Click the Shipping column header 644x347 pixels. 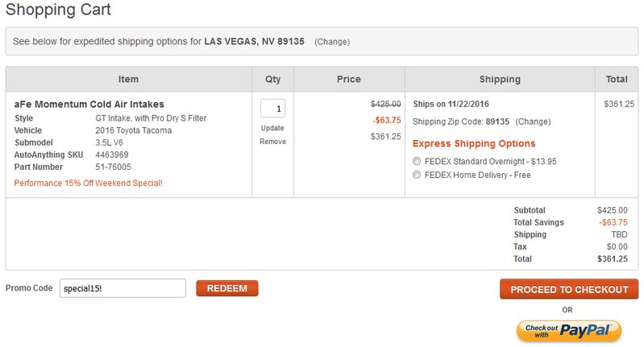[500, 79]
